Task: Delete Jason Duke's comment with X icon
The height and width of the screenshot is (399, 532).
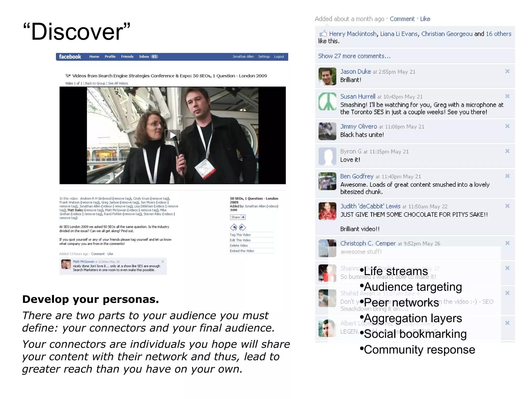Action: (x=507, y=71)
